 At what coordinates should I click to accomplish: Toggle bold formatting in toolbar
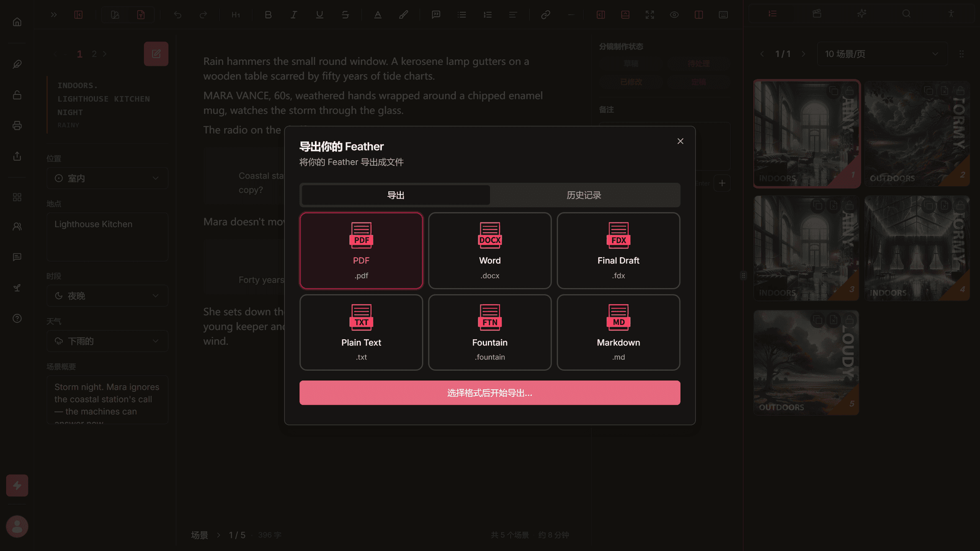click(268, 15)
